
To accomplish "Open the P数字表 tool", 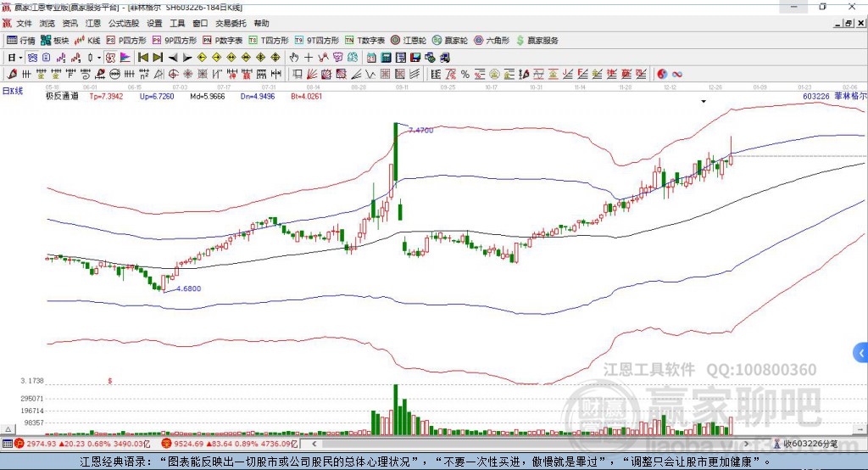I will pos(223,41).
